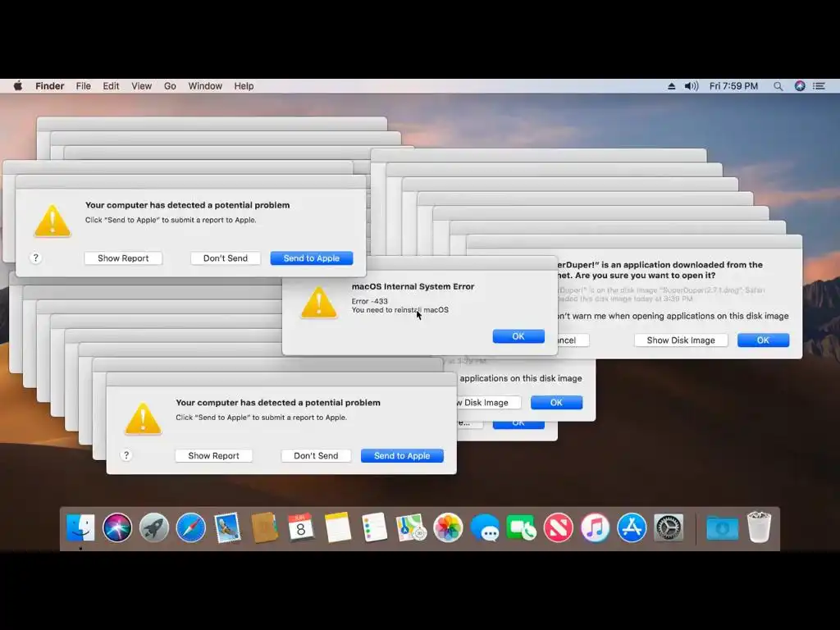The width and height of the screenshot is (840, 630).
Task: Open the Finder menu
Action: (50, 86)
